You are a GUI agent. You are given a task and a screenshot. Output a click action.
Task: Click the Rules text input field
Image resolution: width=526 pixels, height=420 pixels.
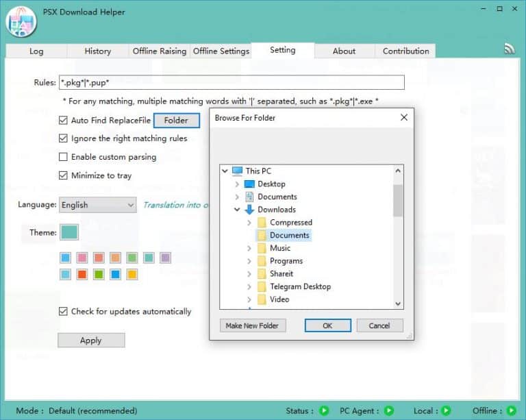pos(231,83)
